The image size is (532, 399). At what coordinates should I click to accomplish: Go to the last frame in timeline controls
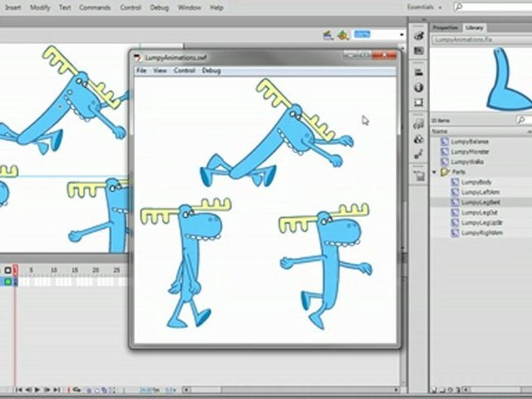57,390
